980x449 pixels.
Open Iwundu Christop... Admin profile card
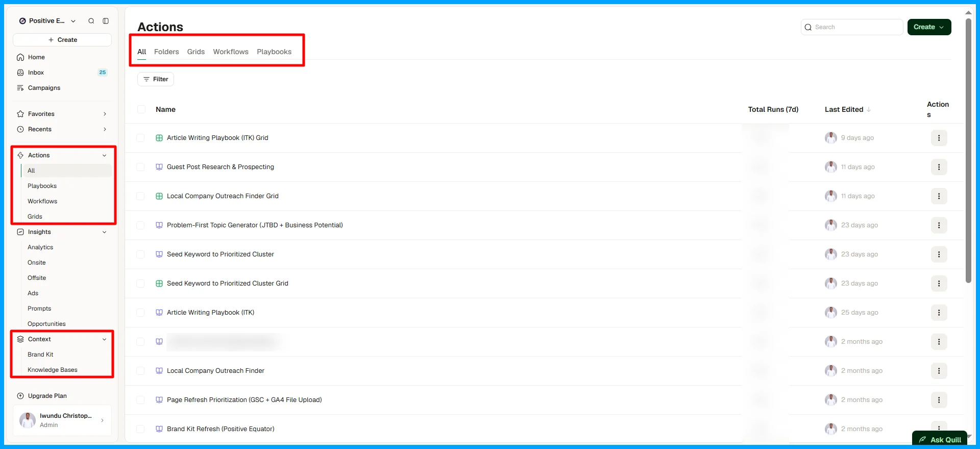[x=62, y=420]
